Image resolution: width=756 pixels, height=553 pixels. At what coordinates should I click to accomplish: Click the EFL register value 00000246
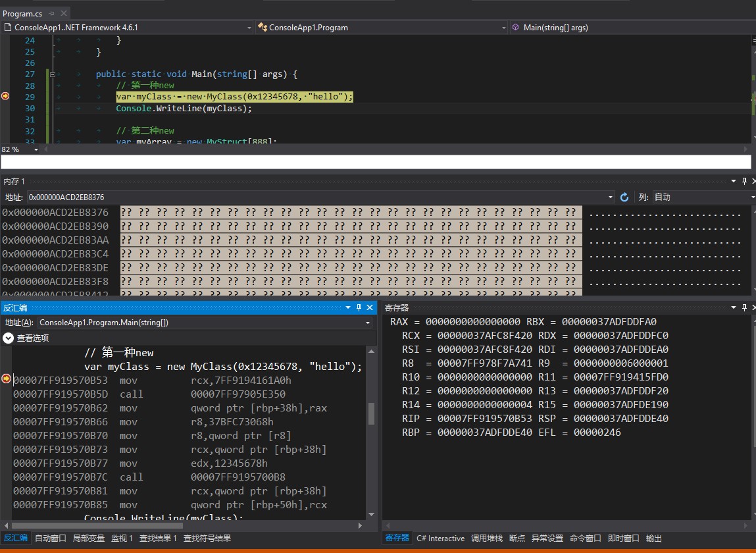[x=597, y=433]
